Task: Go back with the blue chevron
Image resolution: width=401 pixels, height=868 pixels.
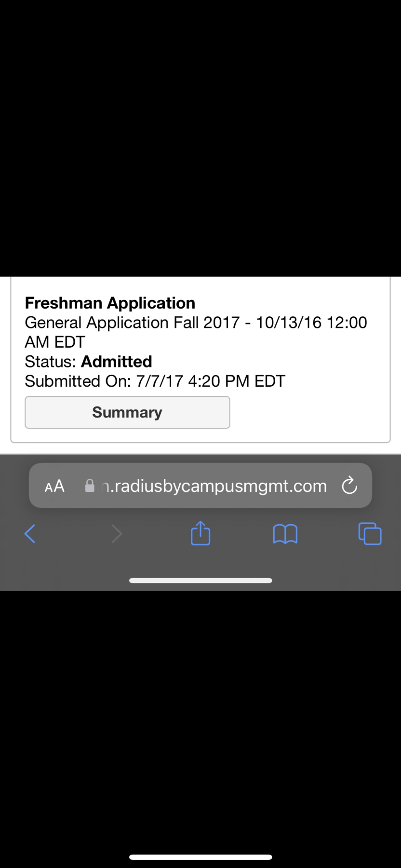Action: click(x=30, y=534)
